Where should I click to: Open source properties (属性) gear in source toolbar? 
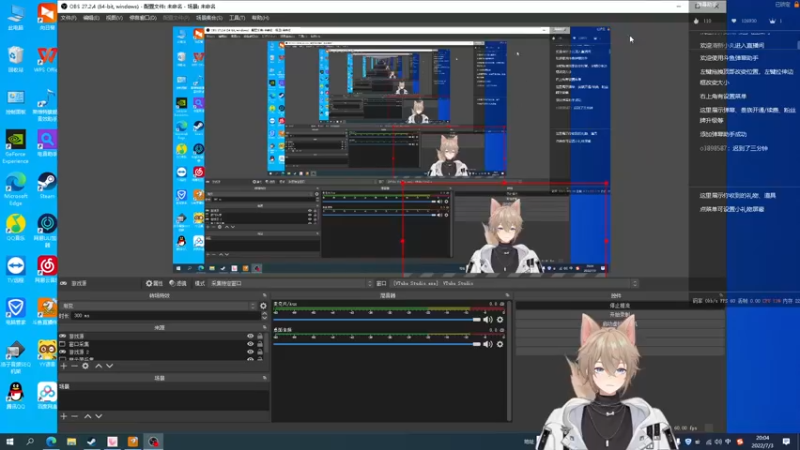tap(154, 283)
